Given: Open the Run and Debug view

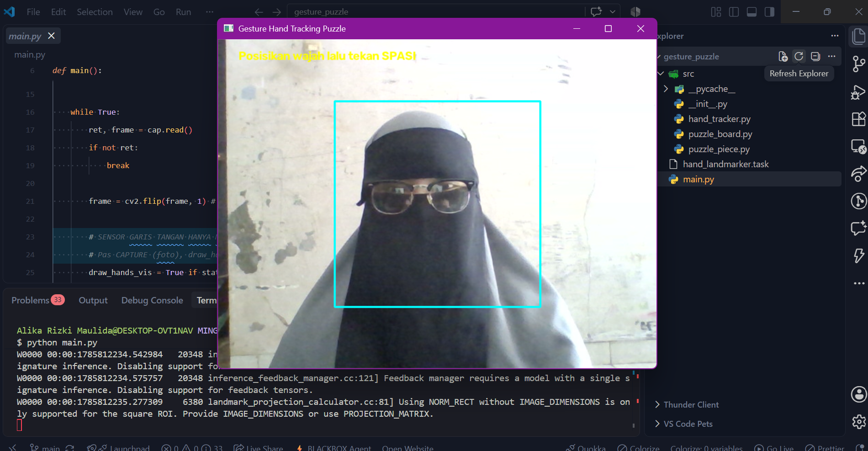Looking at the screenshot, I should click(x=858, y=92).
